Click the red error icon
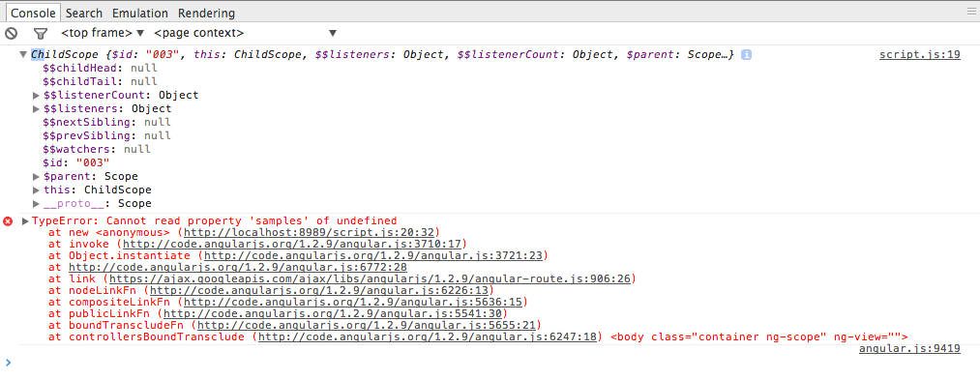This screenshot has width=980, height=380. click(x=8, y=221)
